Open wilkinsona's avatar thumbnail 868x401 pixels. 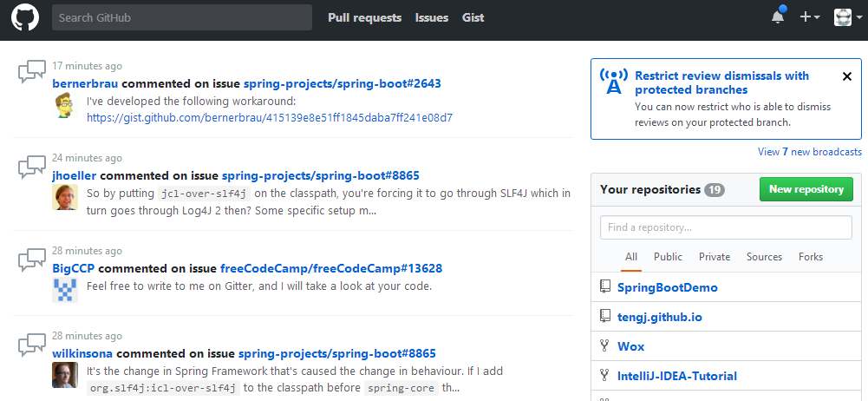(x=65, y=375)
